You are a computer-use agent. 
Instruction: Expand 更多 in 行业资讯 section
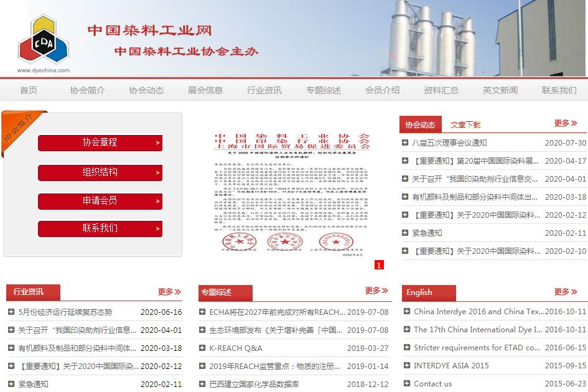pyautogui.click(x=169, y=291)
